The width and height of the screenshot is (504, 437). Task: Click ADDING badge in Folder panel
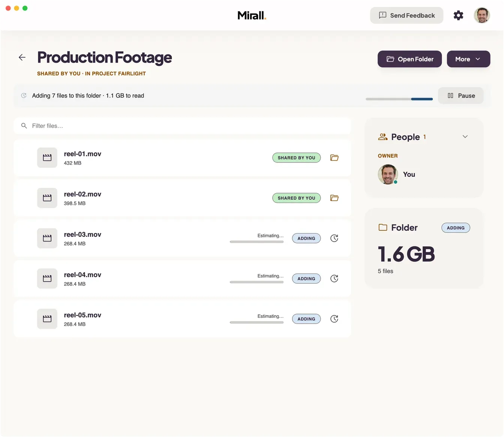pyautogui.click(x=456, y=228)
